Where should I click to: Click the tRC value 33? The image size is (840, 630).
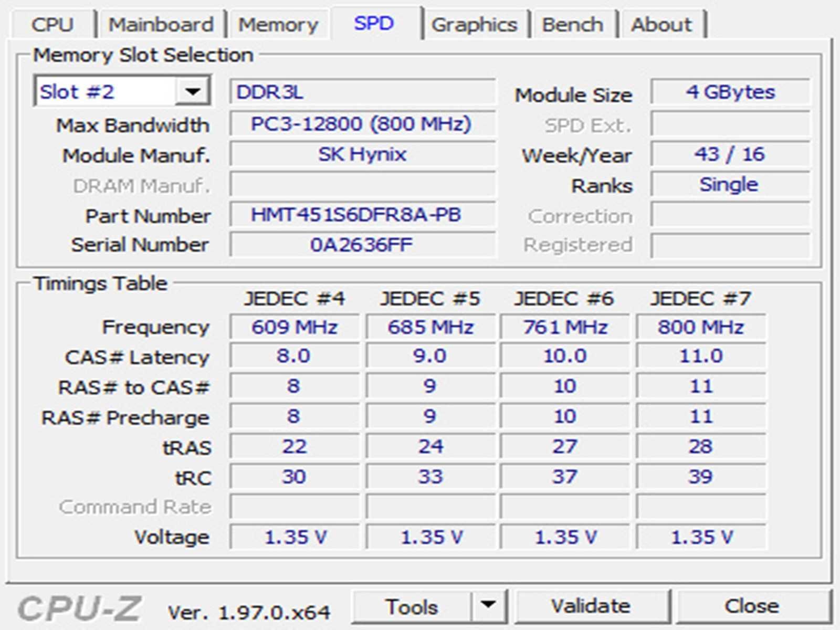coord(430,477)
